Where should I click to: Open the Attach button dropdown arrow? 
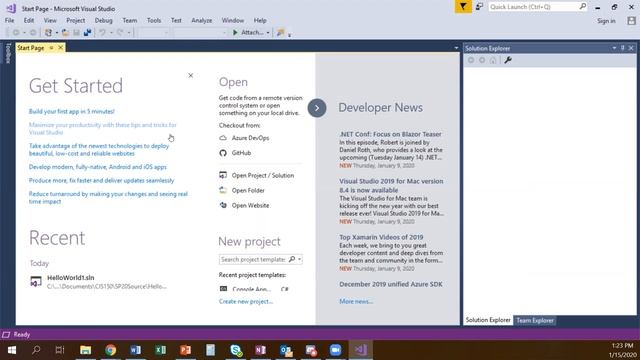click(268, 33)
